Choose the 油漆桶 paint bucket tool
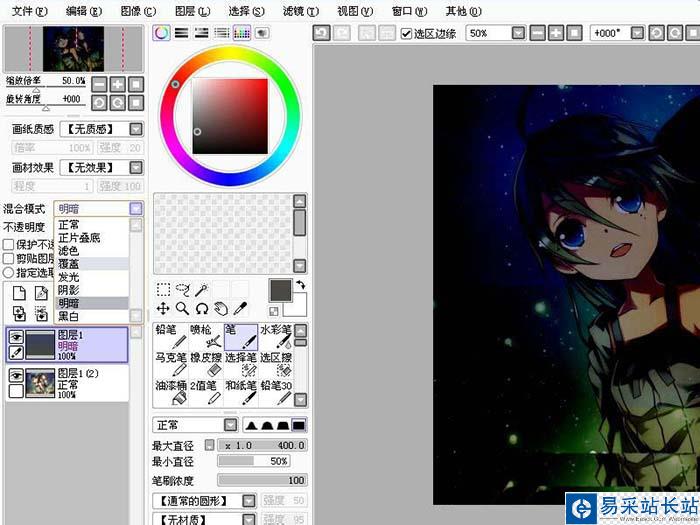This screenshot has width=700, height=525. point(171,392)
